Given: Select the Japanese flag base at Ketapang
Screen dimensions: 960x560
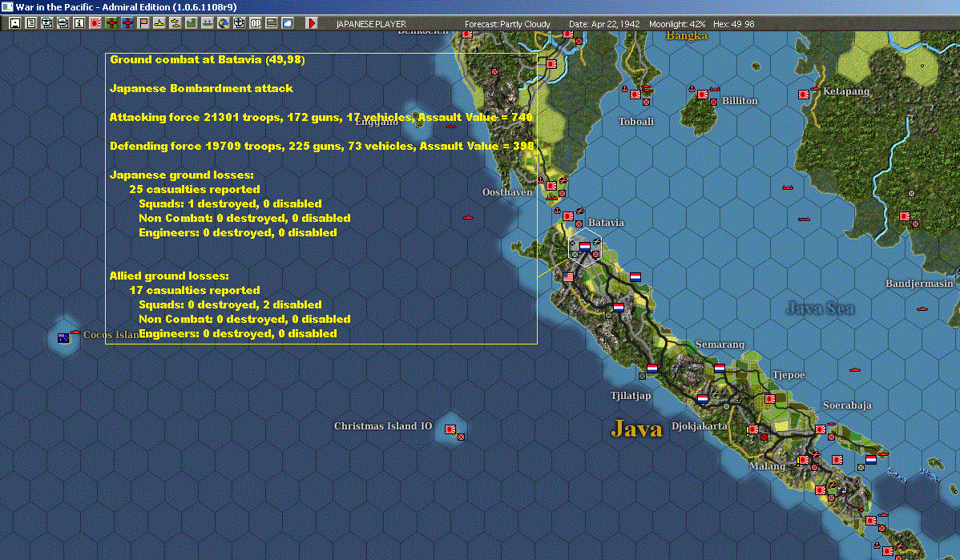Looking at the screenshot, I should coord(804,95).
